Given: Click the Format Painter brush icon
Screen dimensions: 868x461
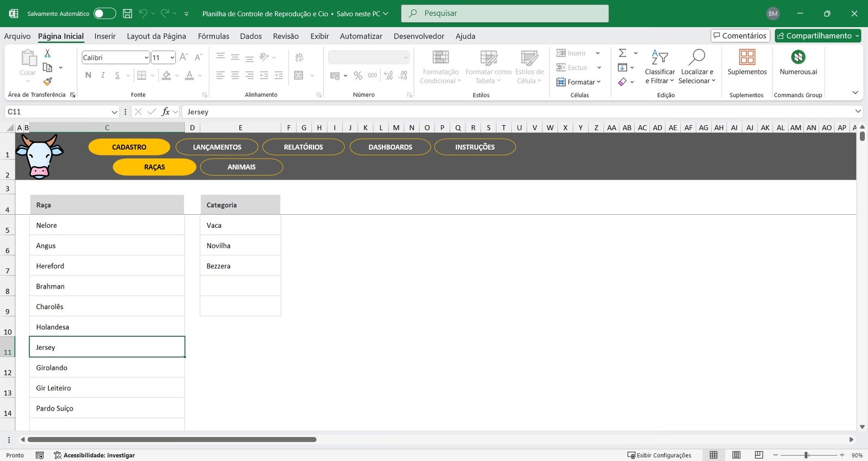Looking at the screenshot, I should click(x=48, y=81).
